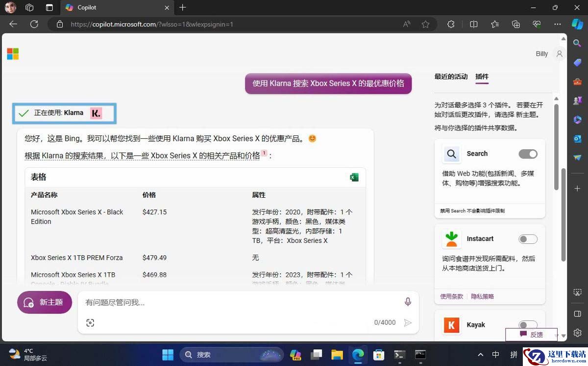Screen dimensions: 588x366
Task: Add this page to favorites star
Action: [425, 24]
